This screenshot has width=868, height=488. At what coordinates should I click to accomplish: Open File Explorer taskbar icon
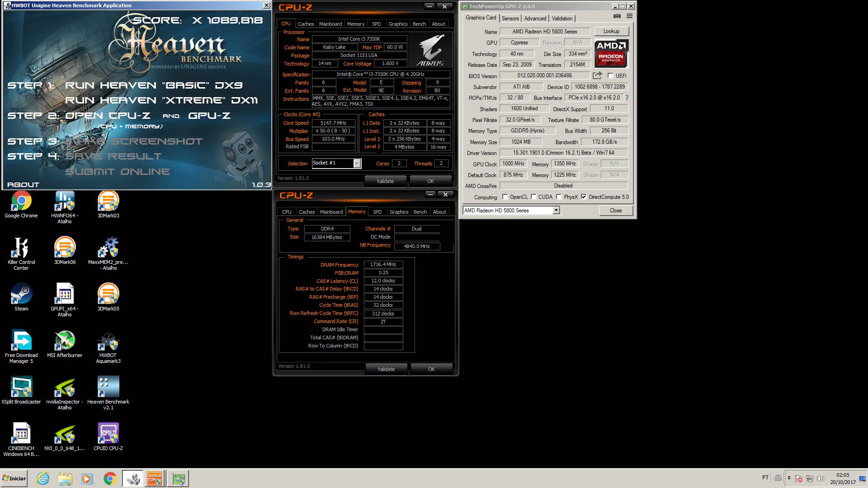click(x=65, y=479)
